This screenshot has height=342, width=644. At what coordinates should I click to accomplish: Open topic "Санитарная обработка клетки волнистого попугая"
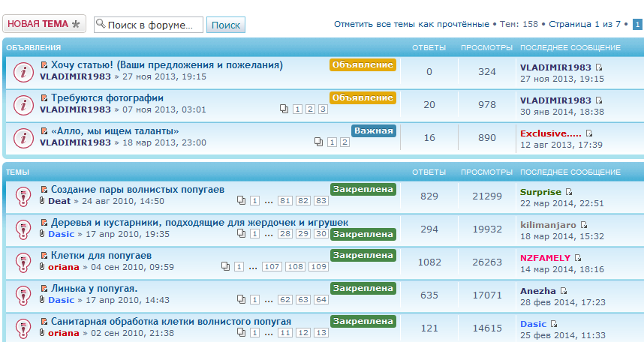170,321
